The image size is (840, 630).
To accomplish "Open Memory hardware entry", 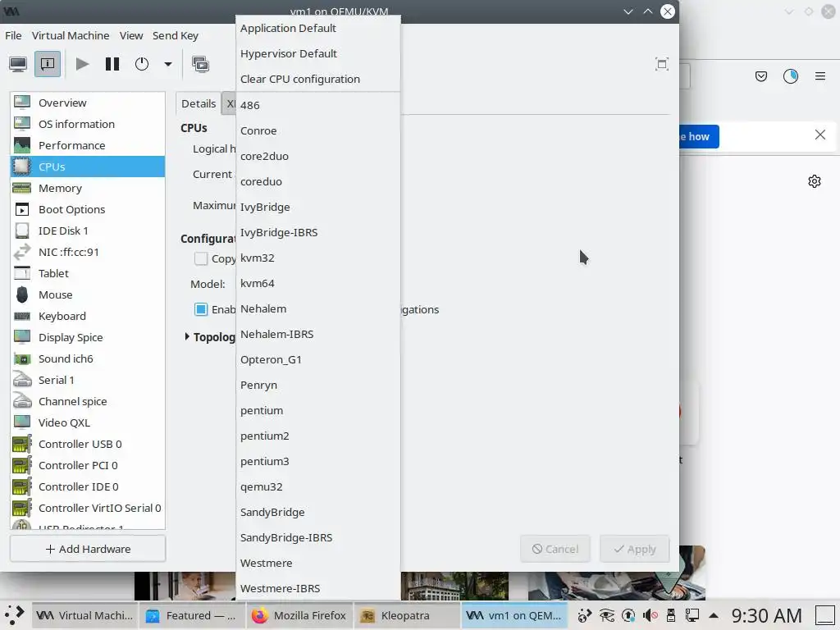I will click(88, 188).
